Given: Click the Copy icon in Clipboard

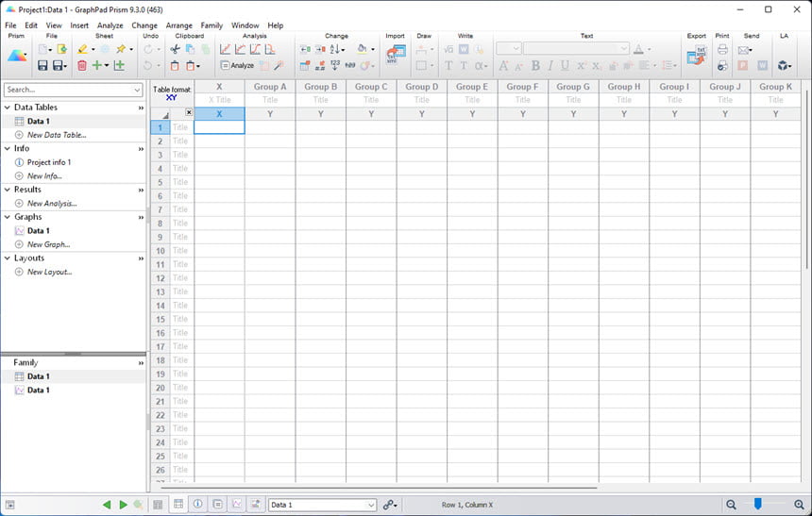Looking at the screenshot, I should click(190, 49).
